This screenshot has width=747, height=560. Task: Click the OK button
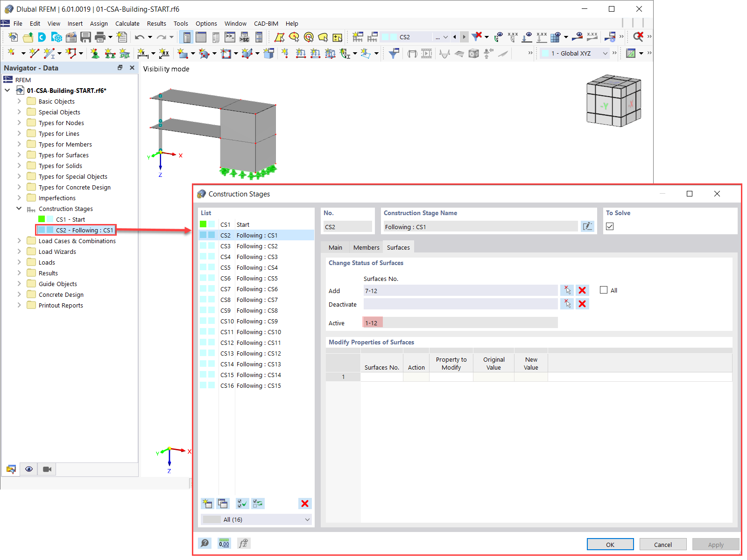tap(610, 544)
